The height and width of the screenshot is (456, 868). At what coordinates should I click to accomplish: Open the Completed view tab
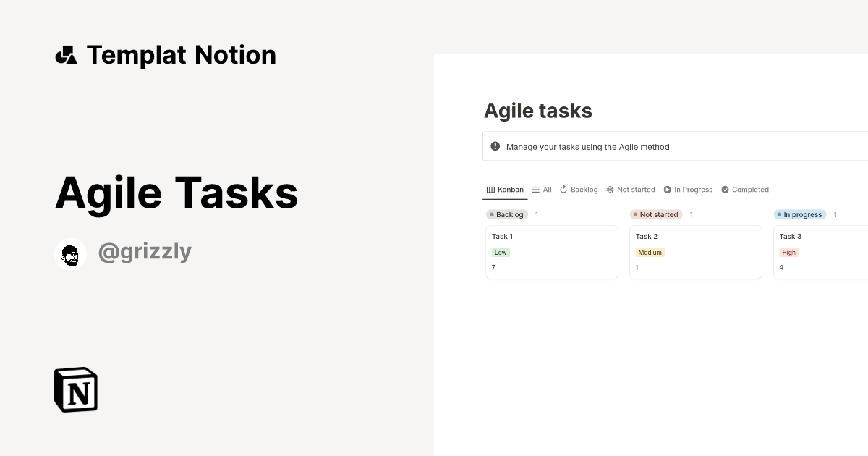750,189
